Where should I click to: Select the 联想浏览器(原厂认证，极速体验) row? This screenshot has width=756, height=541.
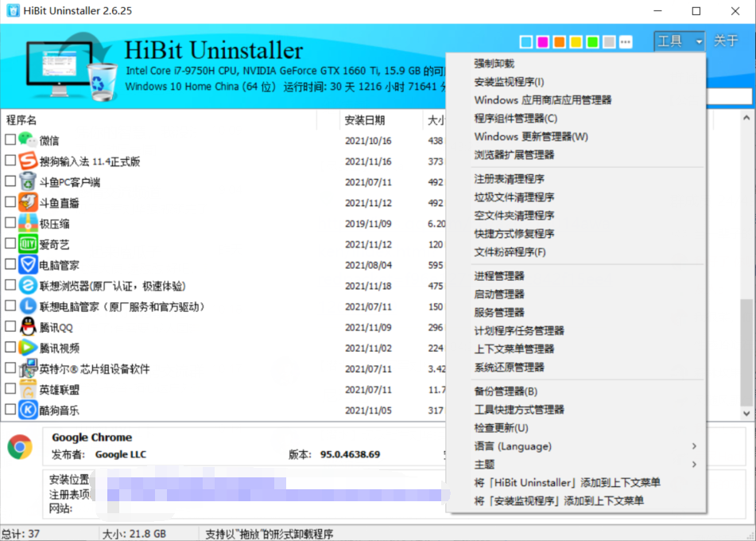224,286
